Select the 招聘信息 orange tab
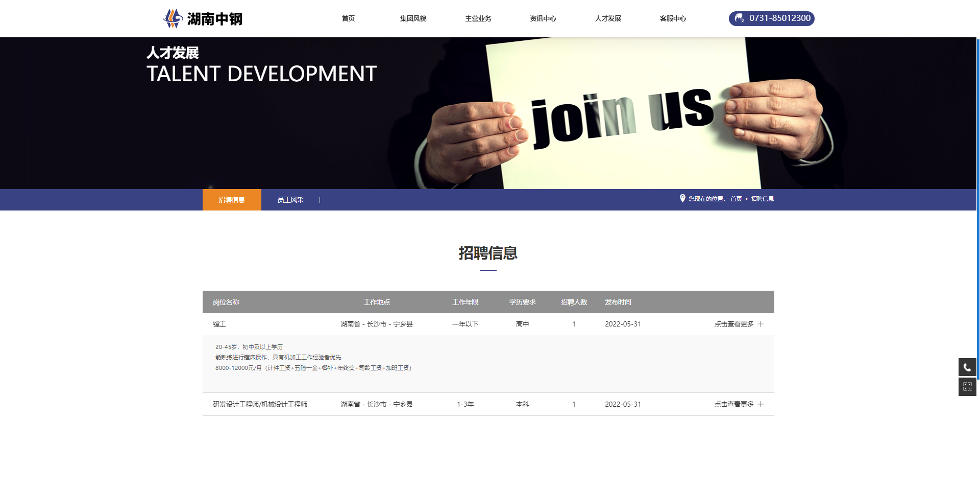Image resolution: width=980 pixels, height=491 pixels. (232, 200)
